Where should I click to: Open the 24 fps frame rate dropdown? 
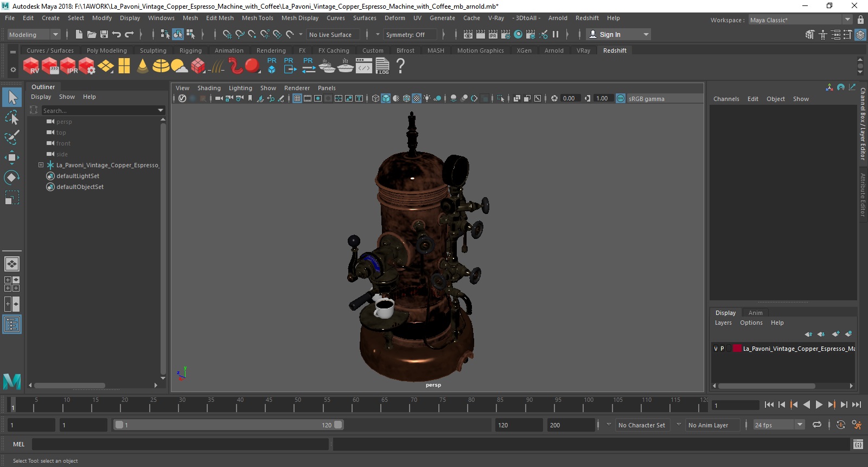(779, 425)
